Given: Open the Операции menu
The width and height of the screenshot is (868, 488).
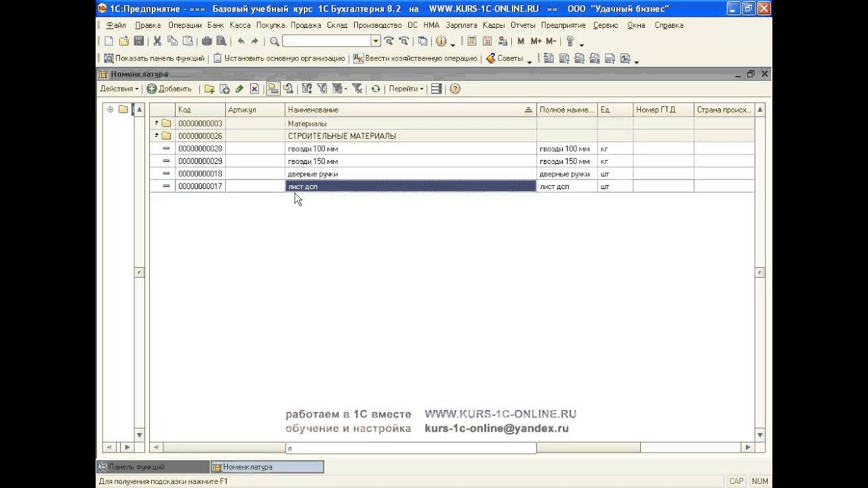Looking at the screenshot, I should [185, 25].
